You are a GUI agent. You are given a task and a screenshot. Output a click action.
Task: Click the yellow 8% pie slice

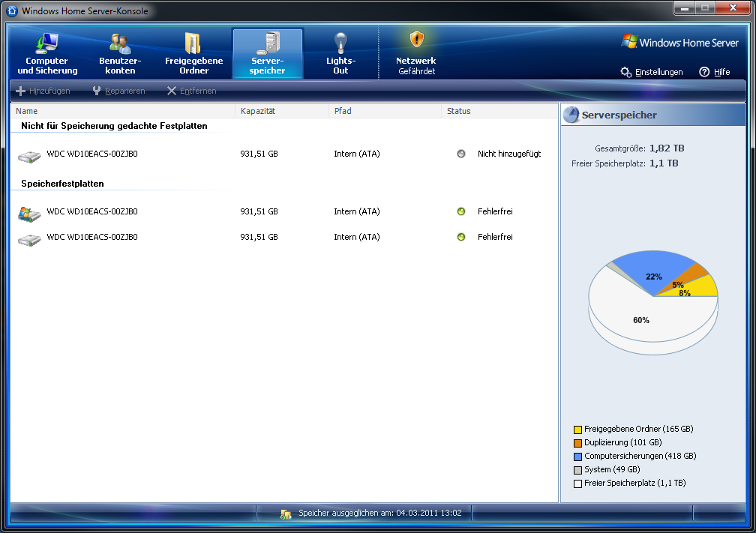click(700, 288)
